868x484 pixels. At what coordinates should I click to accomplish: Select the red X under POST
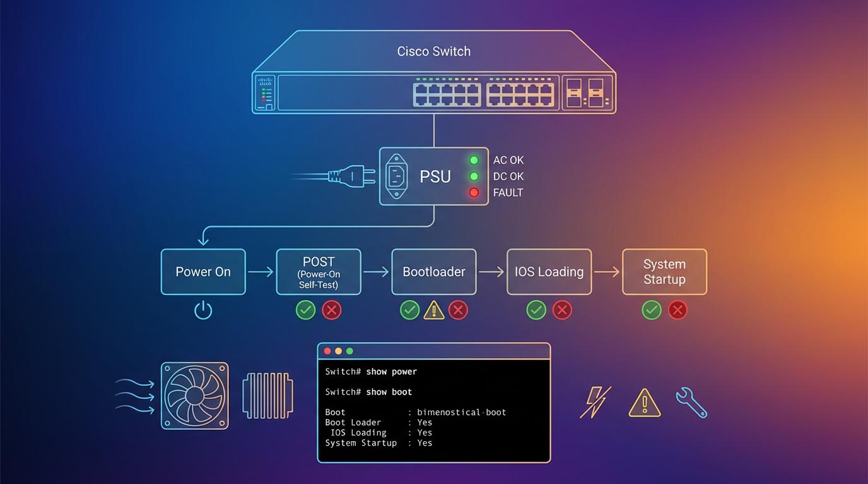pos(332,310)
